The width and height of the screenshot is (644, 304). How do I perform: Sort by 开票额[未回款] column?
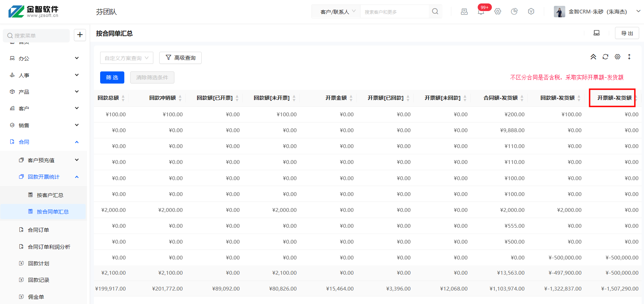coord(465,98)
